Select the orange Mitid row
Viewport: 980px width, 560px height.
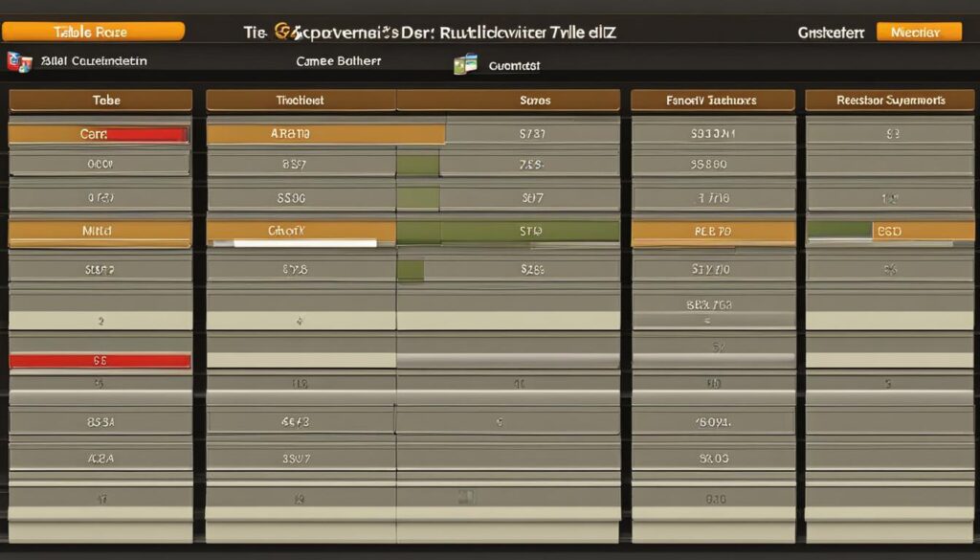click(100, 232)
